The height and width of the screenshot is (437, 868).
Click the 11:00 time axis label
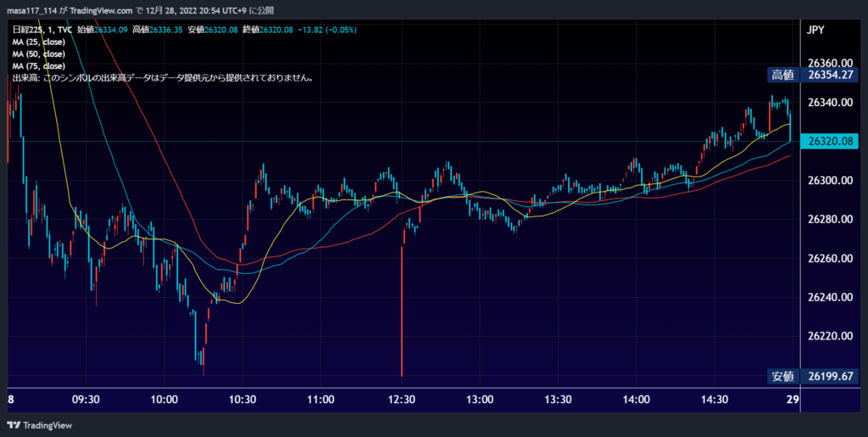pos(321,400)
